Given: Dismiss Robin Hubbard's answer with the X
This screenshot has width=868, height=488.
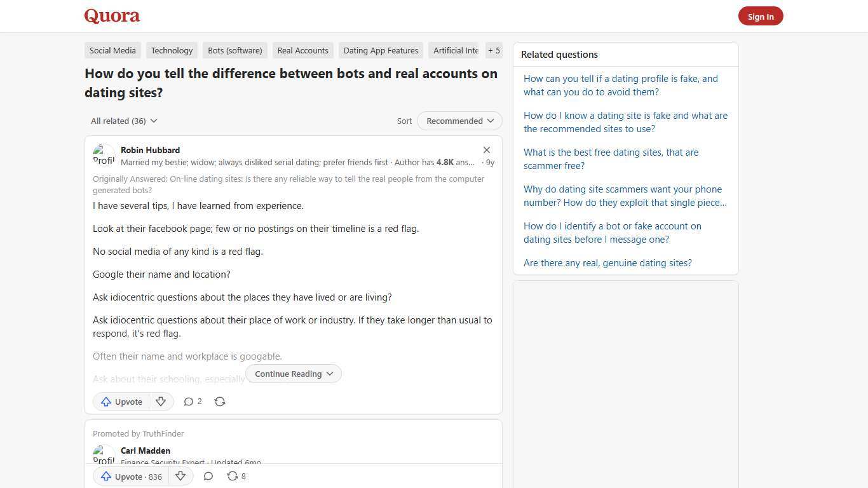Looking at the screenshot, I should [487, 150].
